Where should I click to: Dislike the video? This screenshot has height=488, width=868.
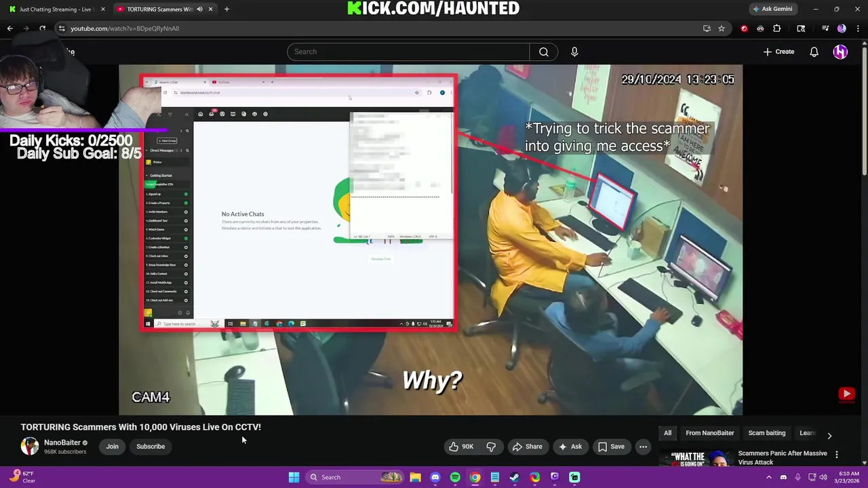coord(491,447)
